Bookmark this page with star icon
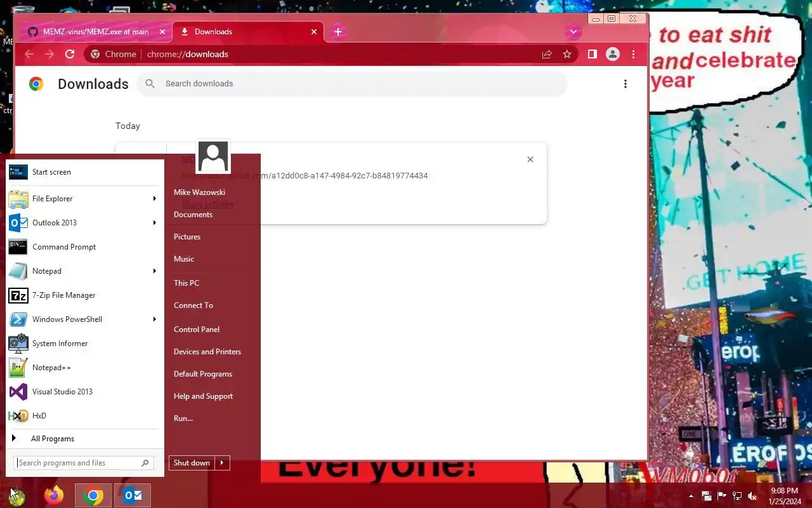 click(567, 54)
